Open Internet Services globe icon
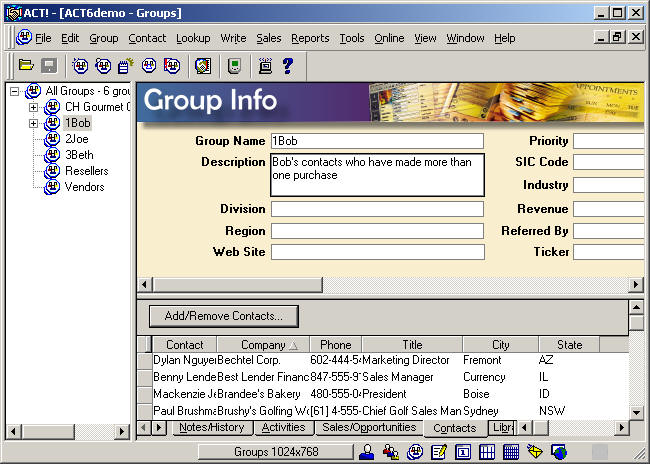The height and width of the screenshot is (464, 650). coord(559,452)
